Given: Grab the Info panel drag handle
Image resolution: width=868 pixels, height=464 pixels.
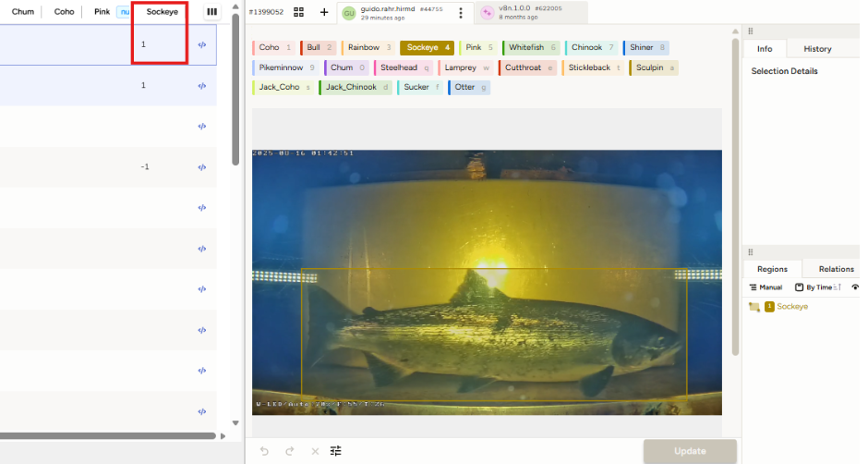Looking at the screenshot, I should click(751, 31).
